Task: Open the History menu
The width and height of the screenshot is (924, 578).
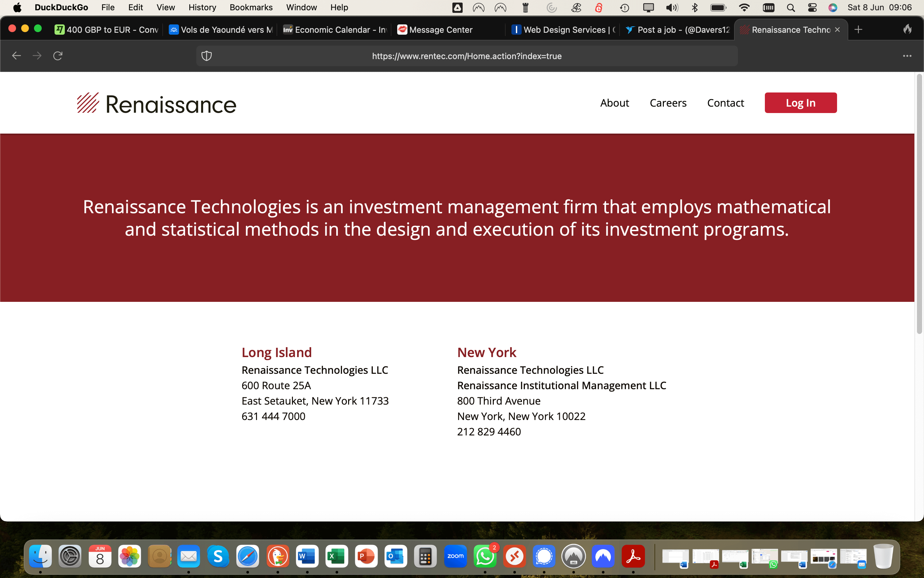Action: [202, 8]
